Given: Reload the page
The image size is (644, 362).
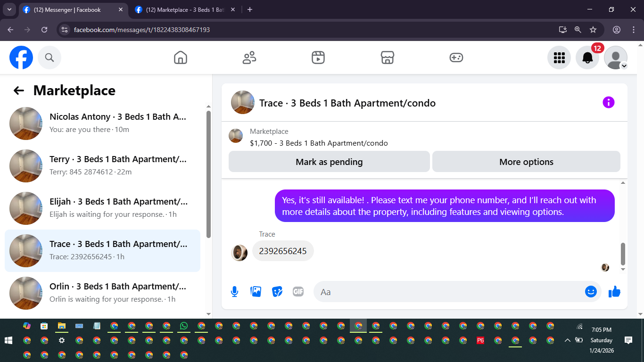Looking at the screenshot, I should pyautogui.click(x=44, y=30).
